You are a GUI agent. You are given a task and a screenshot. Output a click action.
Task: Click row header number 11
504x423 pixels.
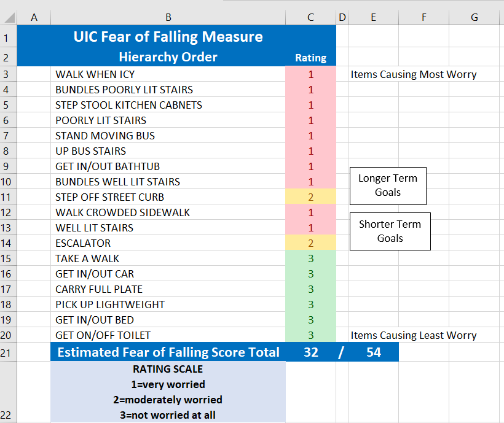tap(9, 197)
